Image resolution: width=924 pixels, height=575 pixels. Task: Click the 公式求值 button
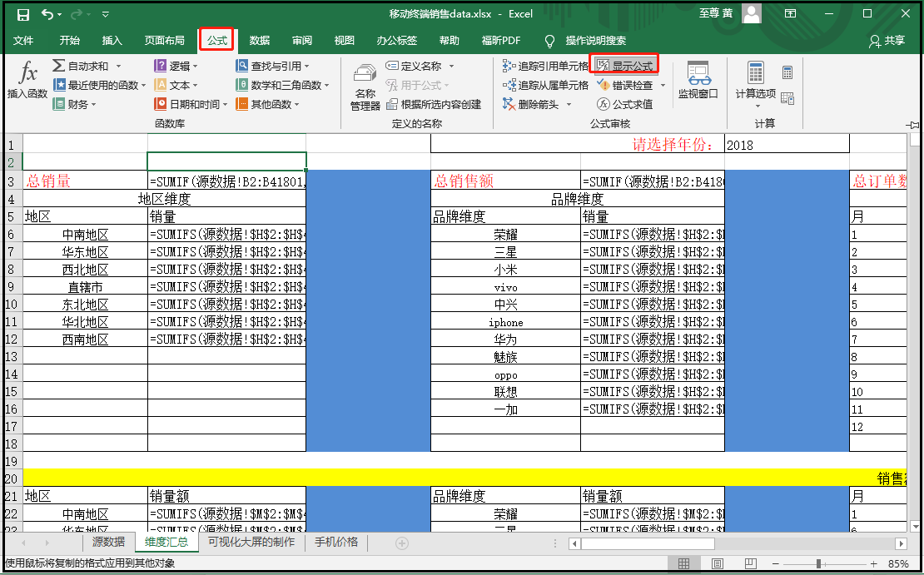point(624,104)
